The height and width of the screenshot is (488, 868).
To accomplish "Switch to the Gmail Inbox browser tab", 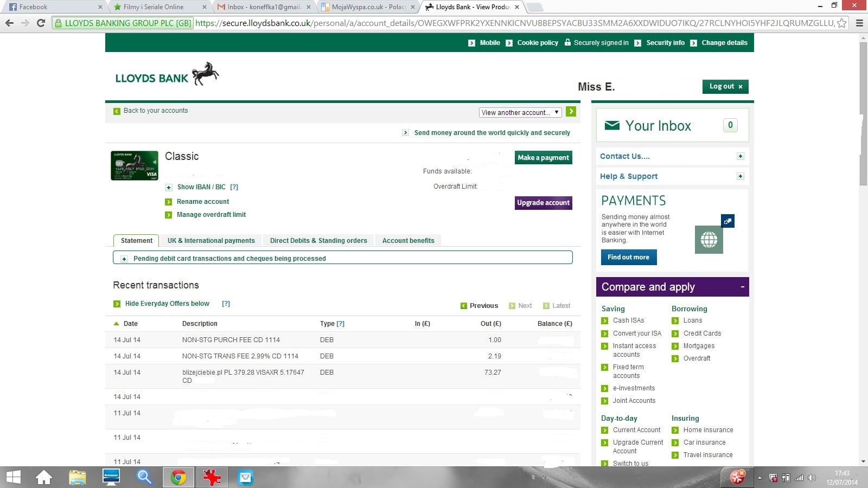I will coord(263,7).
